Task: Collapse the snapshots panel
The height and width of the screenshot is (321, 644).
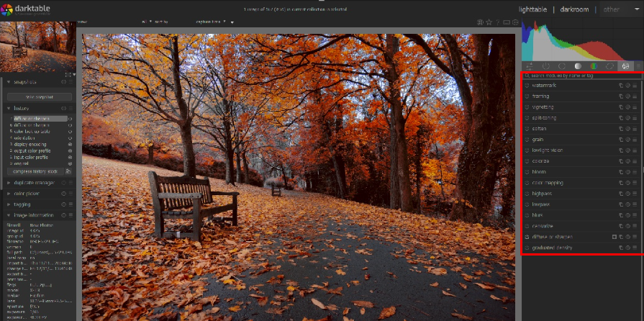Action: pyautogui.click(x=9, y=82)
